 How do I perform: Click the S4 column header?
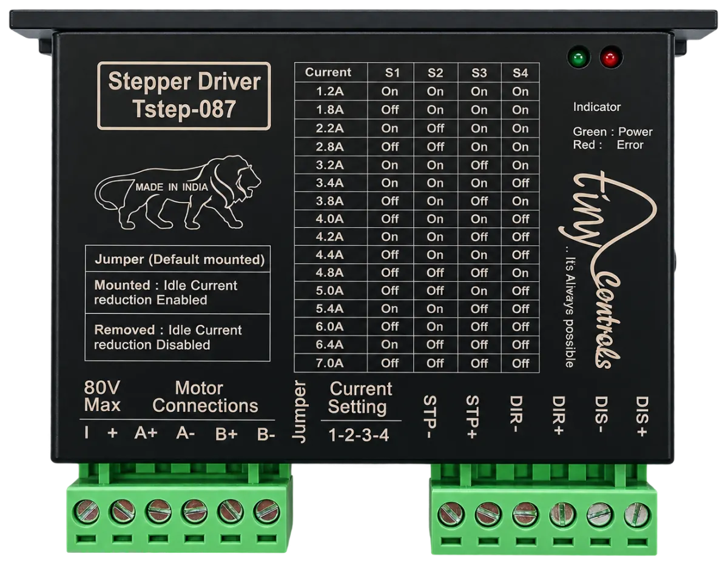pos(521,73)
